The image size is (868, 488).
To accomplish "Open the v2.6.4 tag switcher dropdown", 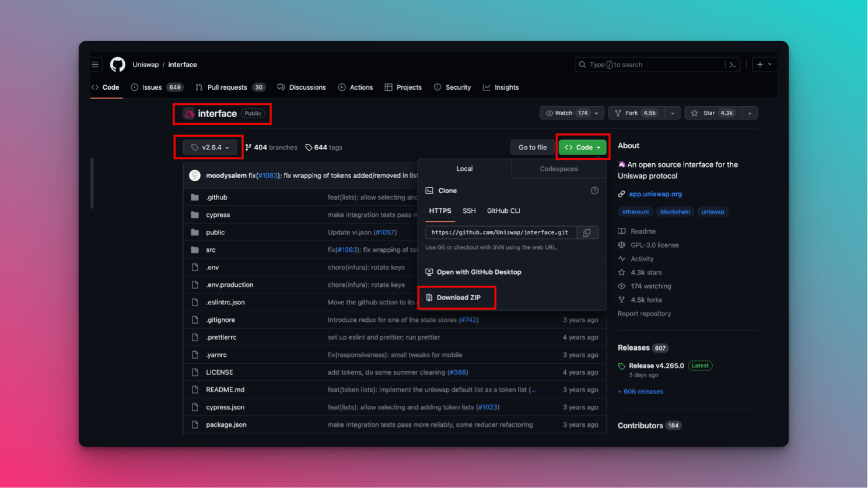I will click(210, 148).
